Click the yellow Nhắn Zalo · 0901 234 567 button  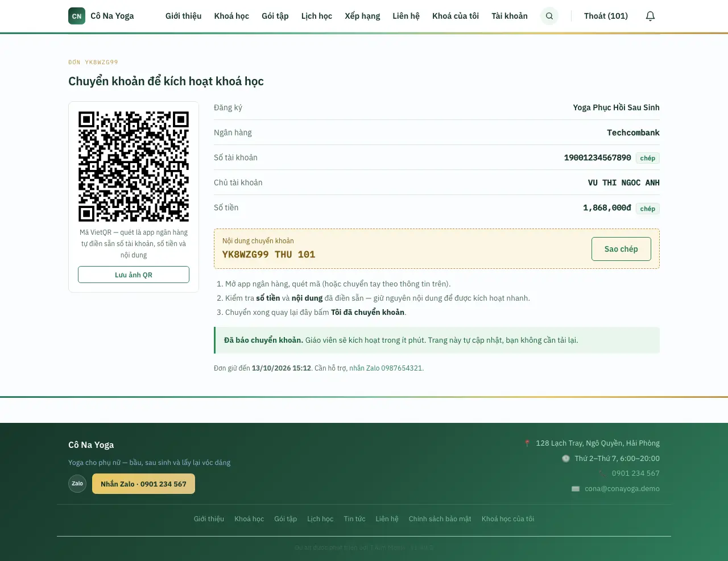coord(143,484)
